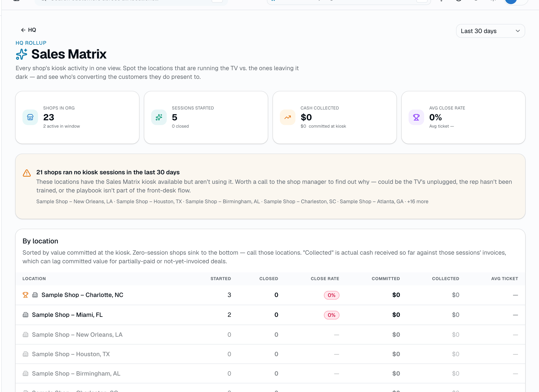Open Sample Shop – Charlotte, NC row
539x392 pixels.
click(x=270, y=295)
